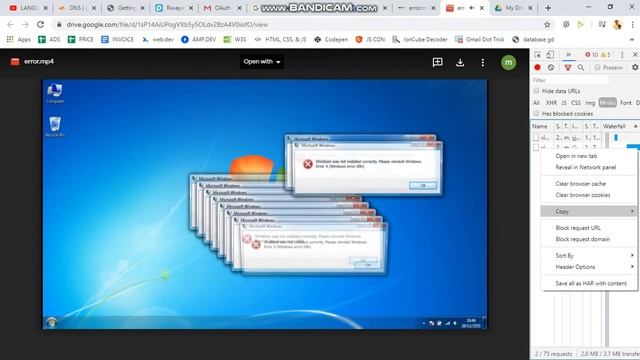Click the red video file icon beside error.mp4

pos(15,62)
